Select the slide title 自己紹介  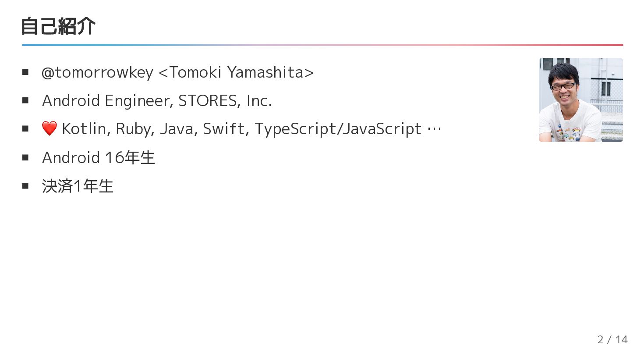pos(58,26)
